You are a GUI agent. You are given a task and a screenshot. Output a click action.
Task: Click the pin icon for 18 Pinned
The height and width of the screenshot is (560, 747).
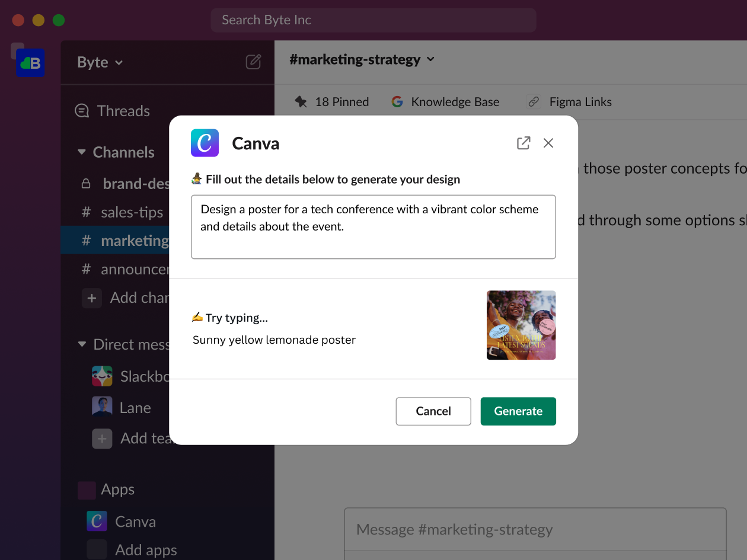click(301, 102)
